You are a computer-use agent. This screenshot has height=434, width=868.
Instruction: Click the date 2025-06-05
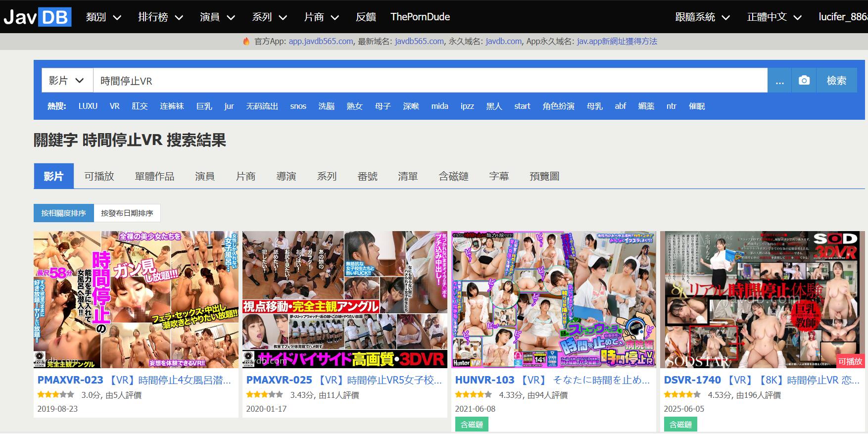pos(684,409)
